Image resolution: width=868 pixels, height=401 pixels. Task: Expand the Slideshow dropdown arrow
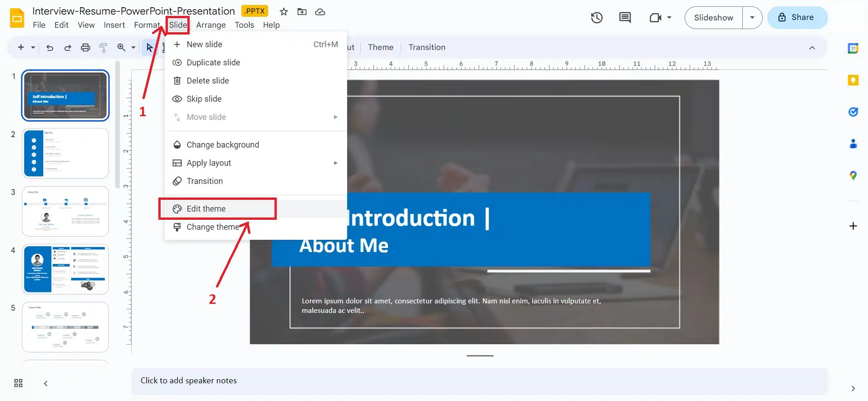coord(752,18)
